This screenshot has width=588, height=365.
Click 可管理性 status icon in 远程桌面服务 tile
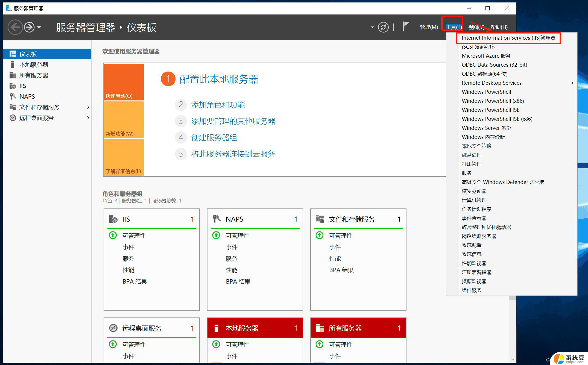point(113,344)
